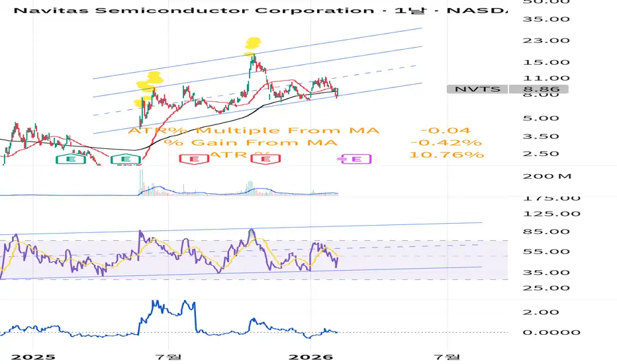Click the second green earnings E marker
Viewport: 617px width, 364px height.
126,159
